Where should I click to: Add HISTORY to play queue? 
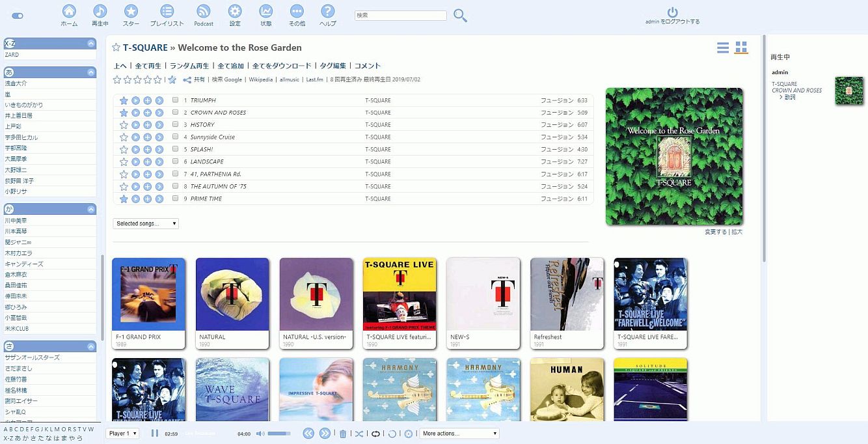click(148, 125)
